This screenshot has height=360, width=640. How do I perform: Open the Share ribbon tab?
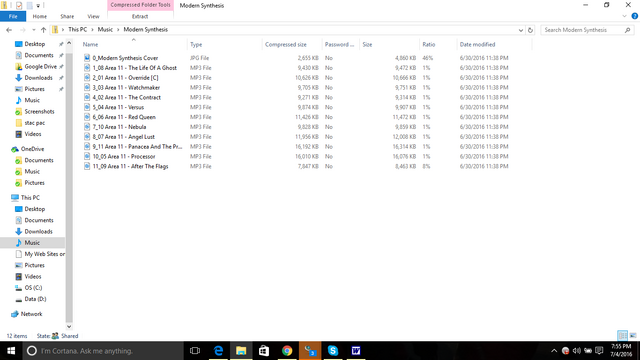67,16
